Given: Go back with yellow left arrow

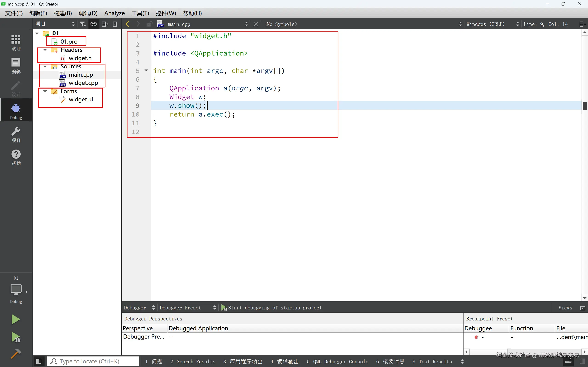Looking at the screenshot, I should click(127, 24).
